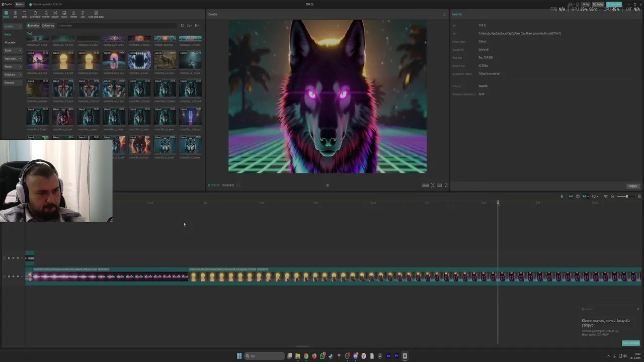Expand the İçe aktar sidebar dropdown
Image resolution: width=644 pixels, height=362 pixels.
(x=13, y=26)
